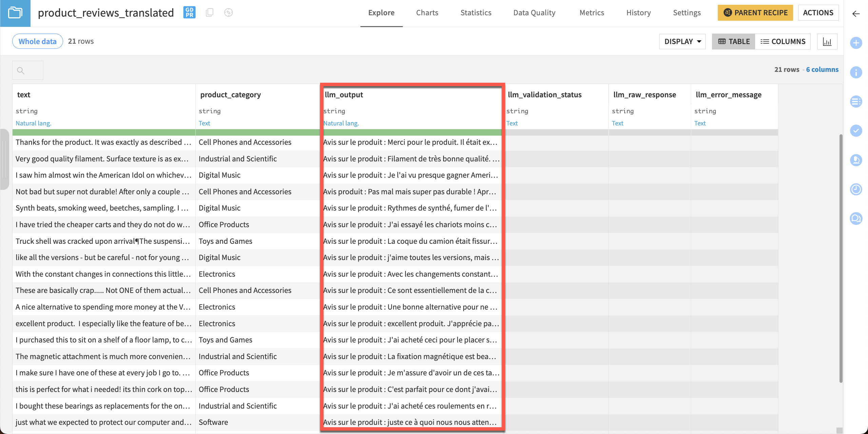Click the 6 columns link
Image resolution: width=868 pixels, height=434 pixels.
[822, 70]
